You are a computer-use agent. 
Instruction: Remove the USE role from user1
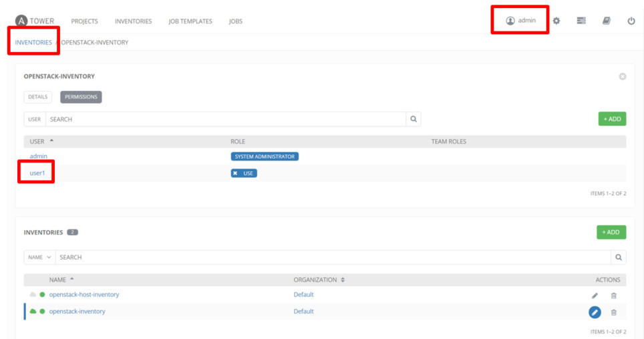(x=235, y=173)
